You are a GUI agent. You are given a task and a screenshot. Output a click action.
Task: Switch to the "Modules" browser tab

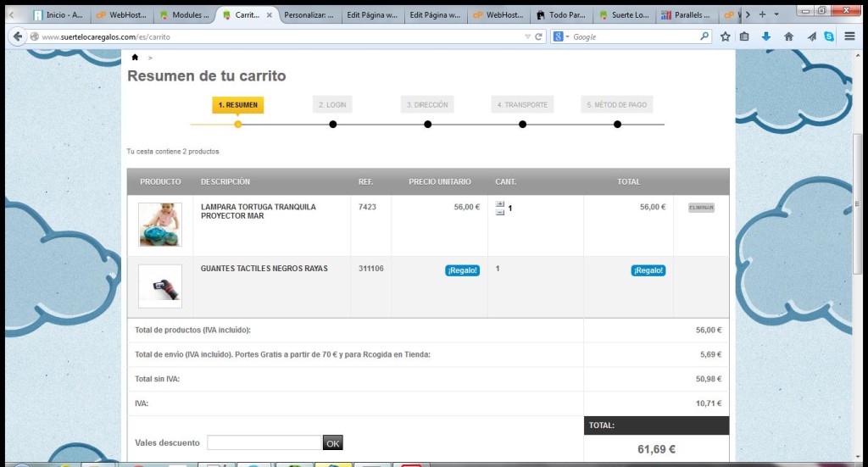tap(185, 14)
